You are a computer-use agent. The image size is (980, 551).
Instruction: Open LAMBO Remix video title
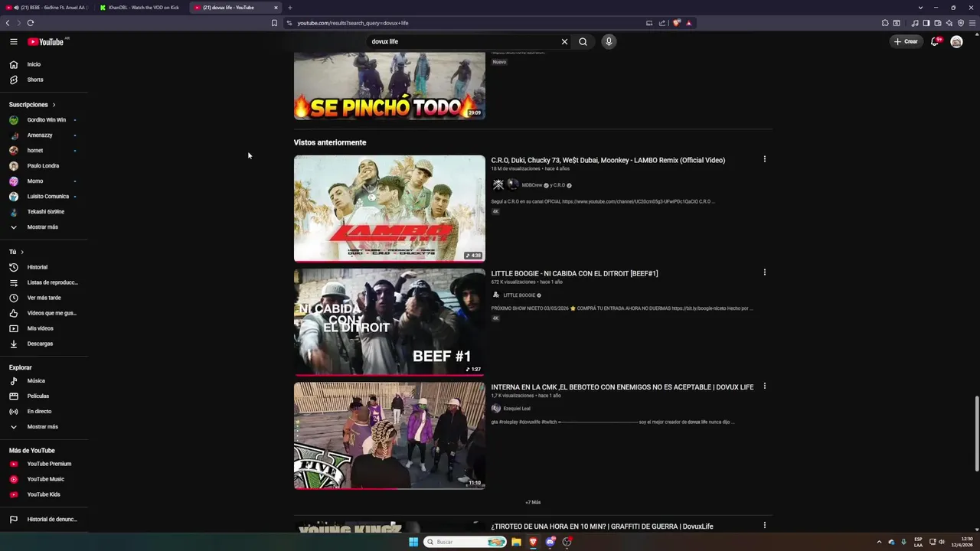tap(608, 160)
